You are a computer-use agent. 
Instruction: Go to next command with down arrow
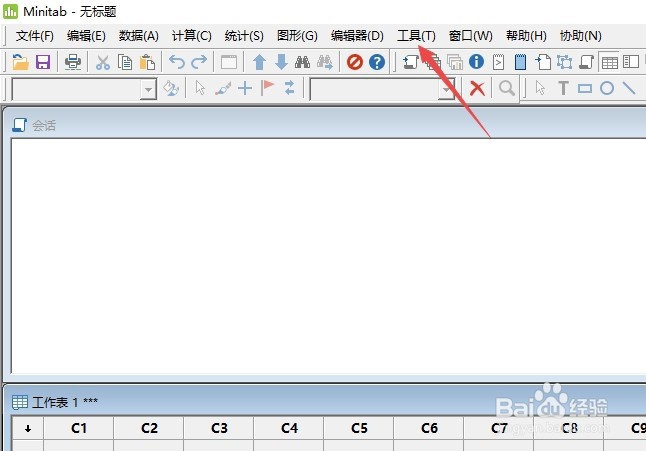point(281,62)
